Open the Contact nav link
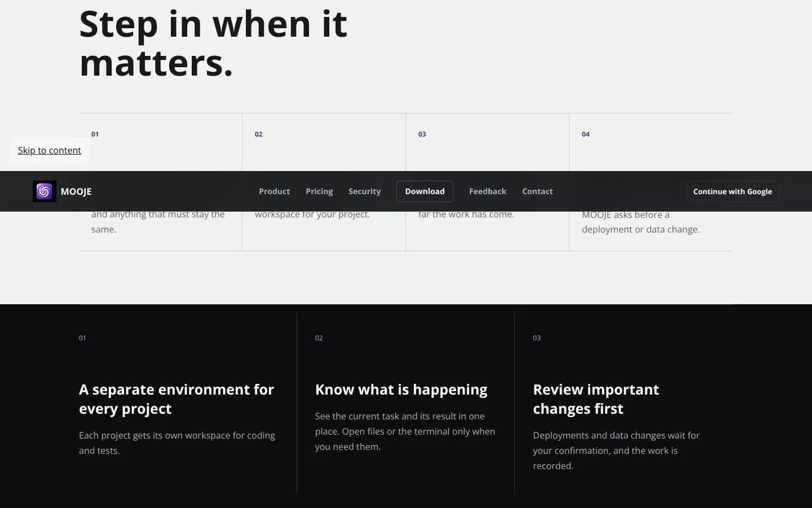The height and width of the screenshot is (508, 812). pos(537,191)
